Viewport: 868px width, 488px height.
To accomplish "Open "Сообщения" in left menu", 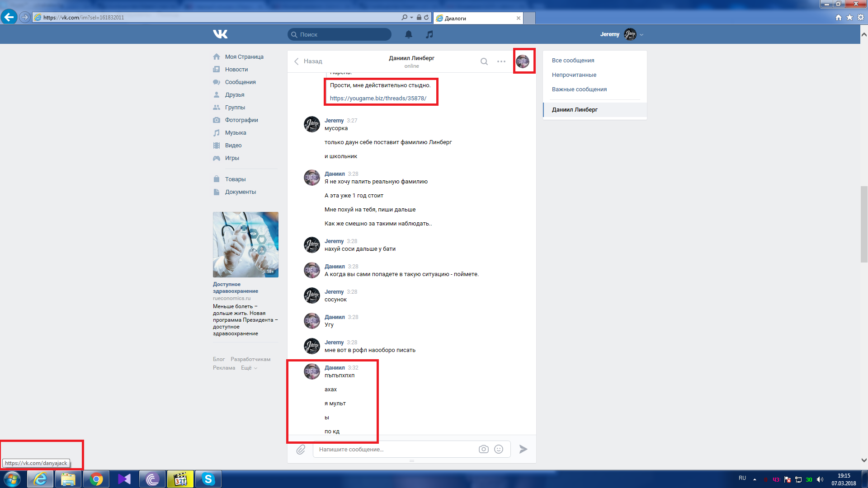I will tap(240, 82).
